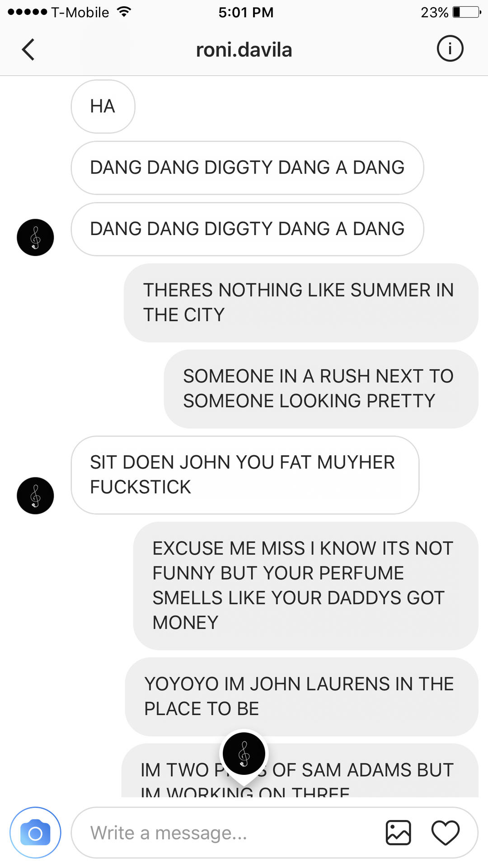Viewport: 488px width, 868px height.
Task: Tap avatar next to DANG DANG message
Action: (35, 237)
